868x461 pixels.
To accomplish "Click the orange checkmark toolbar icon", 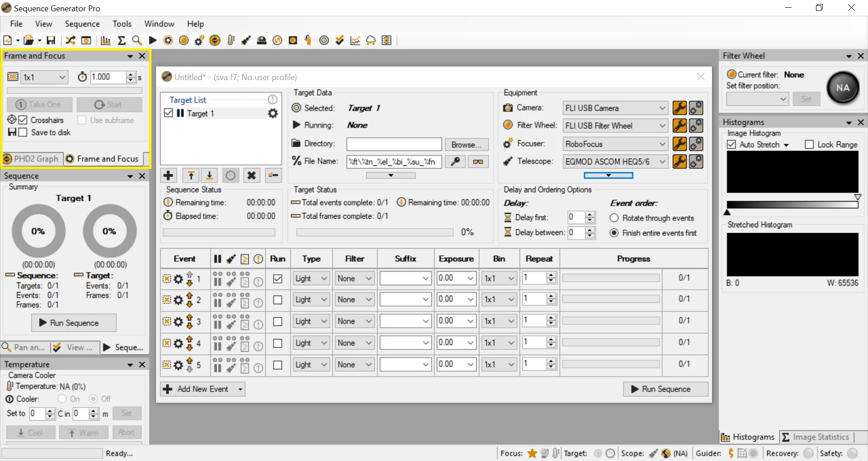I will [x=340, y=40].
